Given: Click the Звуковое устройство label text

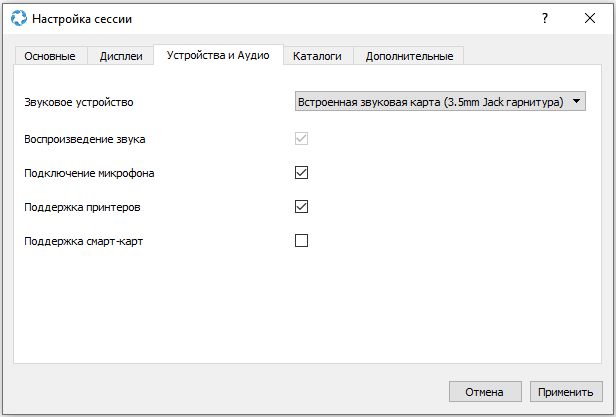Looking at the screenshot, I should pos(78,102).
